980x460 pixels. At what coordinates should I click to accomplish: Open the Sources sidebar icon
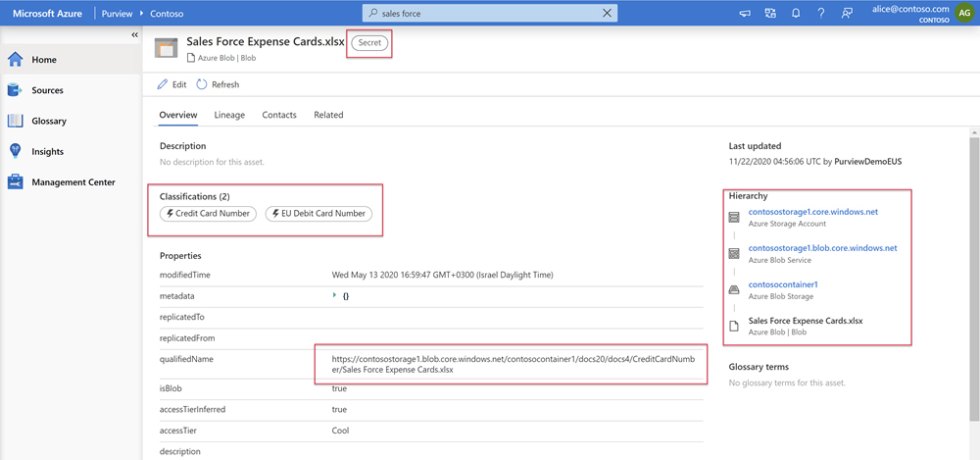click(15, 90)
